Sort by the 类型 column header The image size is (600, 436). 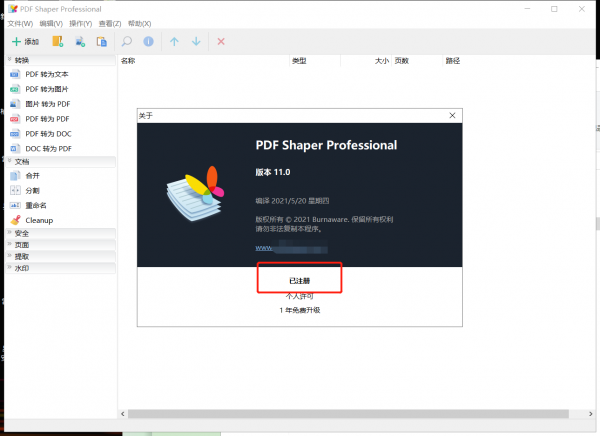point(315,60)
